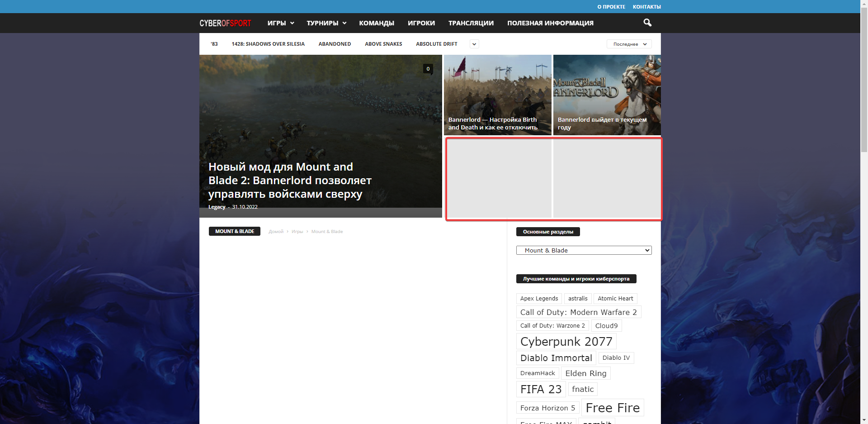Viewport: 868px width, 424px height.
Task: Open the site search
Action: (647, 23)
